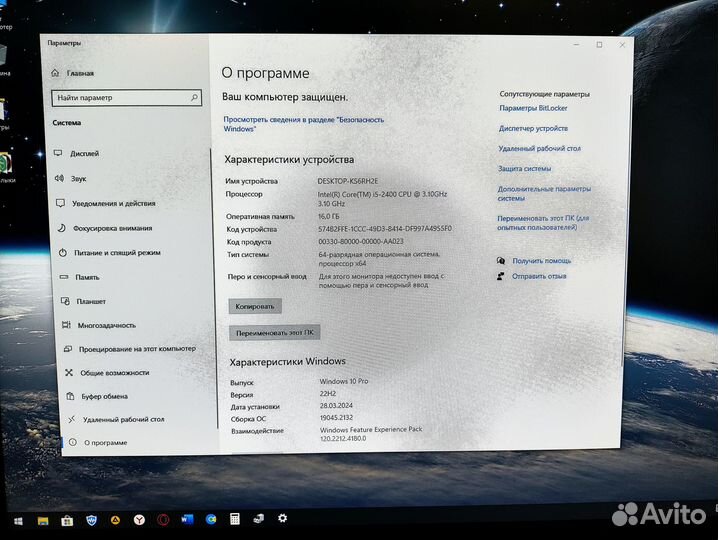Open Проецирование на этот компьютер
Viewport: 718px width, 540px height.
[137, 349]
